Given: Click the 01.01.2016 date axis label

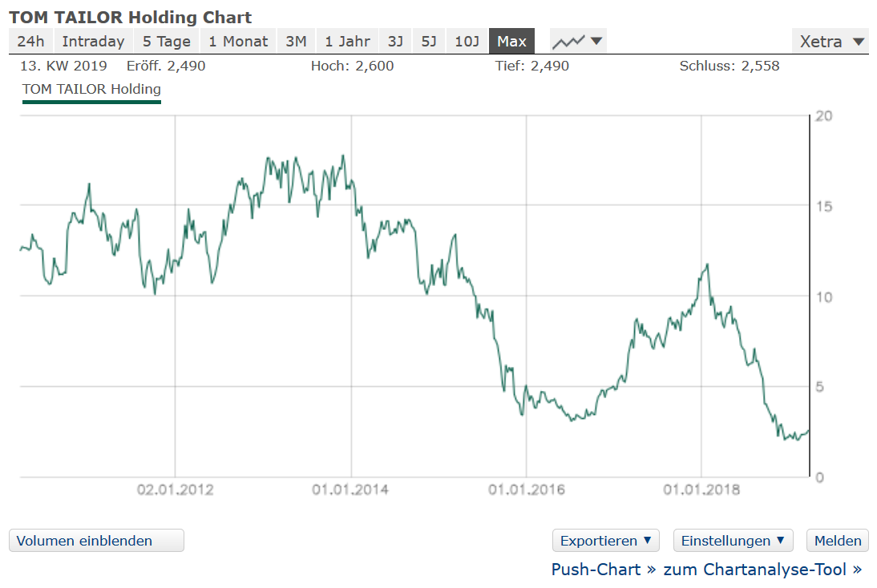Looking at the screenshot, I should click(x=527, y=490).
